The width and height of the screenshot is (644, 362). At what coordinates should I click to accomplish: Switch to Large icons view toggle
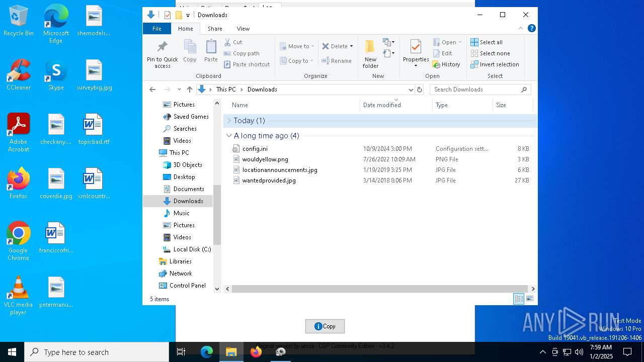(x=529, y=299)
